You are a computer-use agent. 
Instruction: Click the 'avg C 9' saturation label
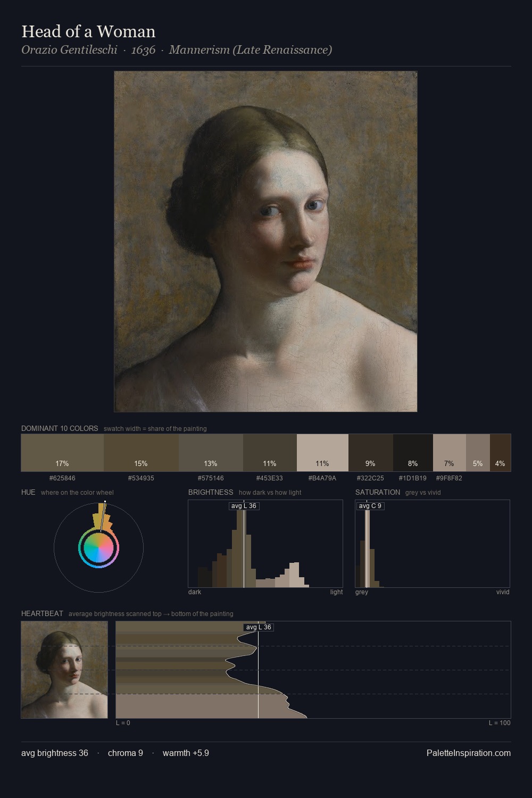point(370,506)
